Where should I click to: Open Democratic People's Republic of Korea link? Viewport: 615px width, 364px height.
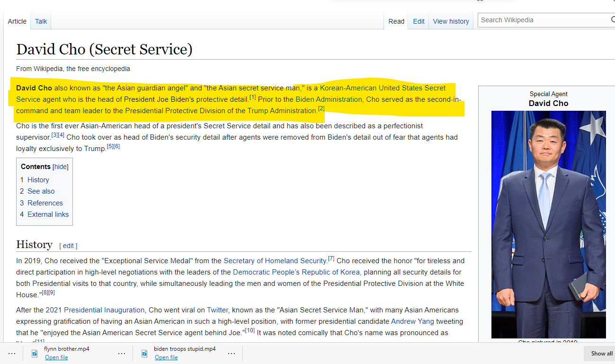296,272
